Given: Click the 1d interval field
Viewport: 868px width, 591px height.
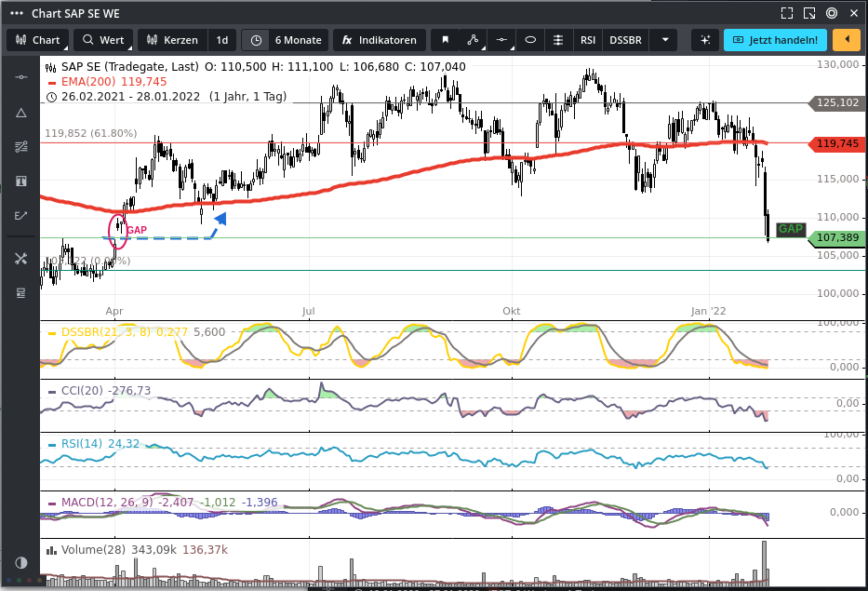Looking at the screenshot, I should pyautogui.click(x=222, y=41).
